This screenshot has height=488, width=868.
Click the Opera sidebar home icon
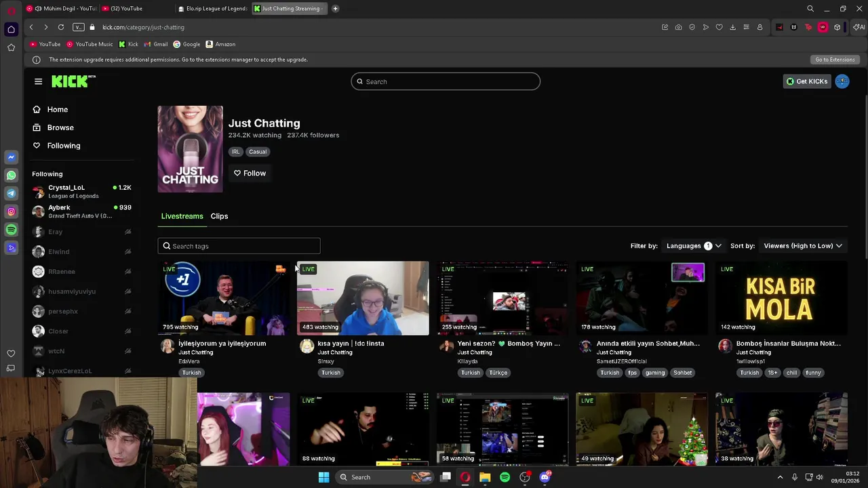coord(11,29)
